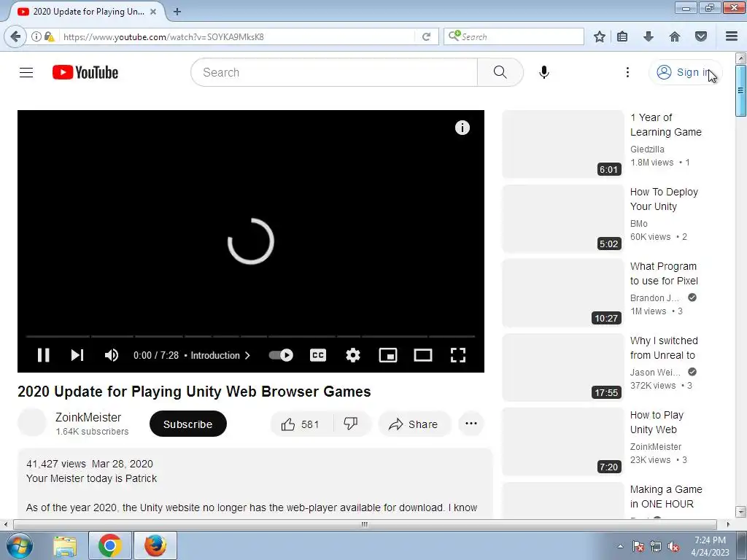Open the YouTube hamburger guide menu
Viewport: 747px width, 560px height.
click(x=26, y=72)
